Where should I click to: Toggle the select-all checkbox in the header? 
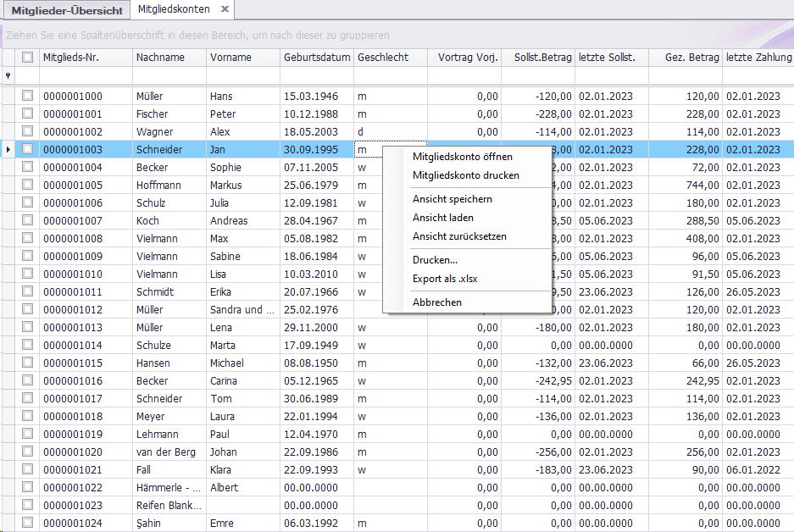(x=28, y=58)
